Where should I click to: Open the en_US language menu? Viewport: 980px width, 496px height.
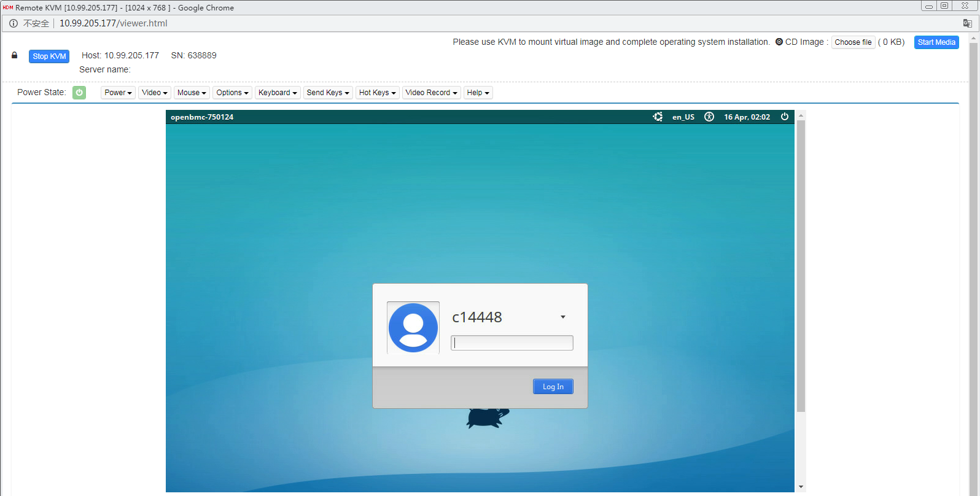pos(683,117)
